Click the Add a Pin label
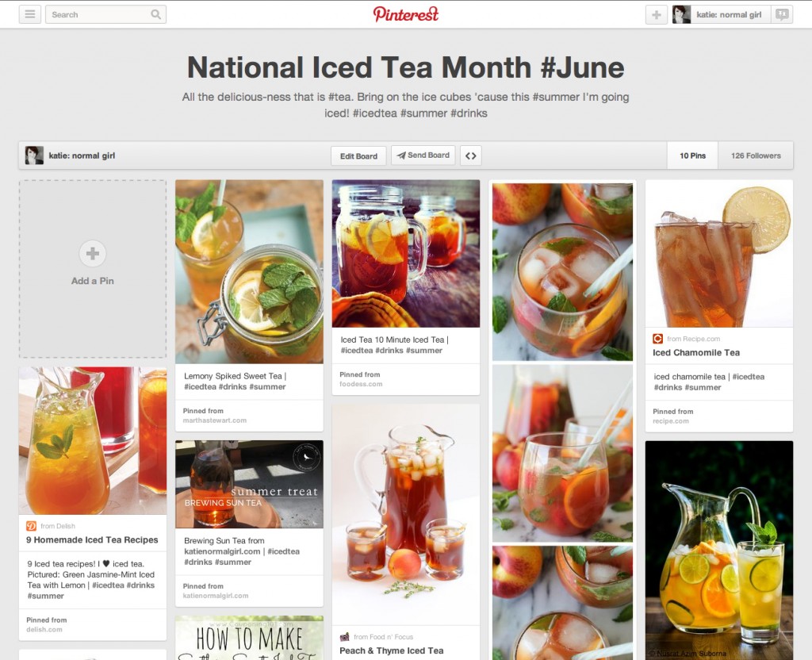Screen dimensions: 812x660 point(93,281)
